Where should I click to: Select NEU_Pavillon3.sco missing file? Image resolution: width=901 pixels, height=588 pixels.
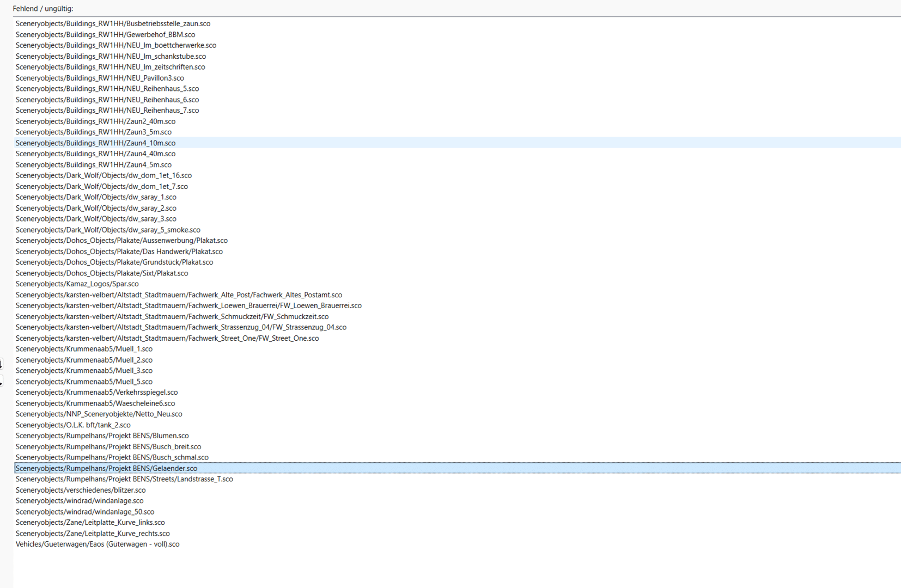pyautogui.click(x=100, y=78)
